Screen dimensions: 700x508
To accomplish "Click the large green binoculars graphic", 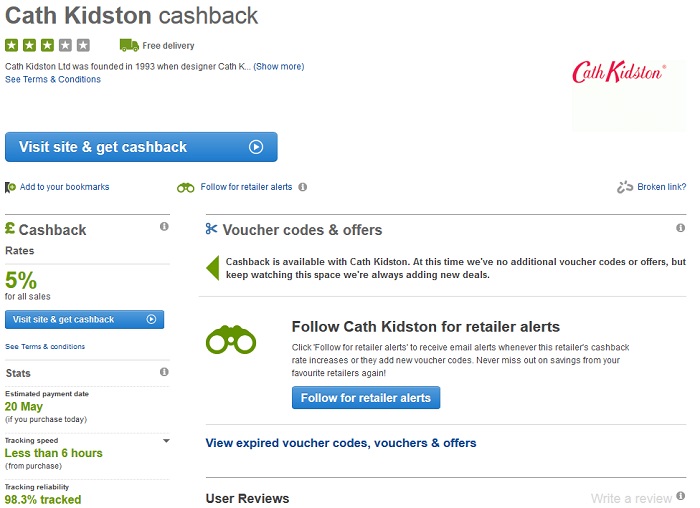I will tap(231, 340).
